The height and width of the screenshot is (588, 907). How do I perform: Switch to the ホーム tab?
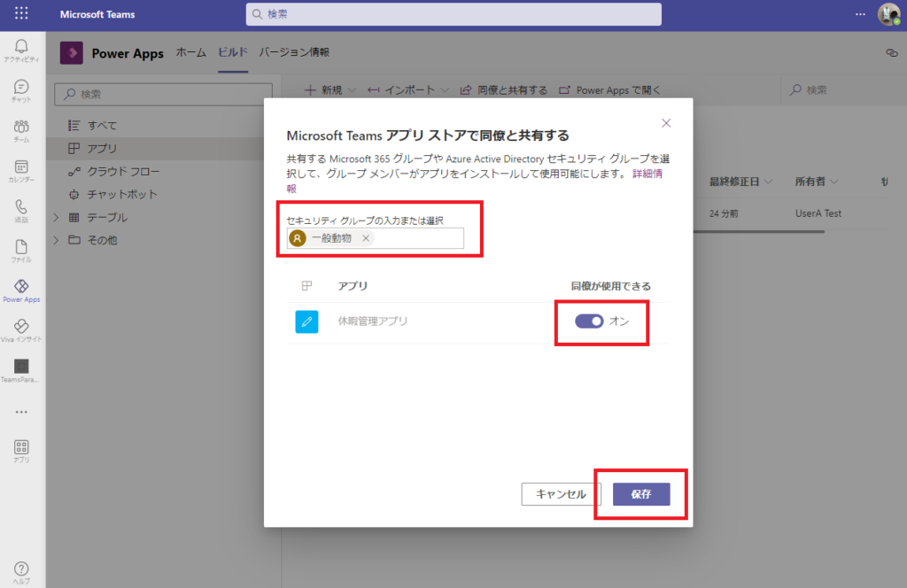pos(191,52)
